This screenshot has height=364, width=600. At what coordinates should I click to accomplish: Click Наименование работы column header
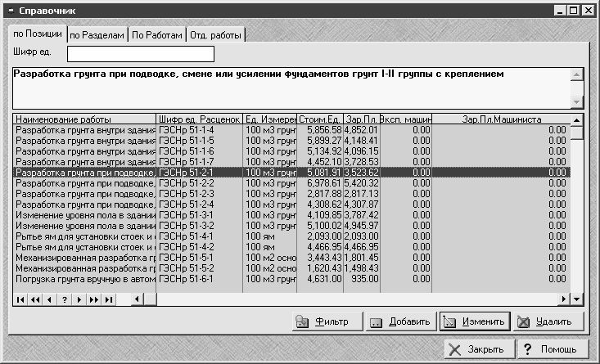click(84, 119)
